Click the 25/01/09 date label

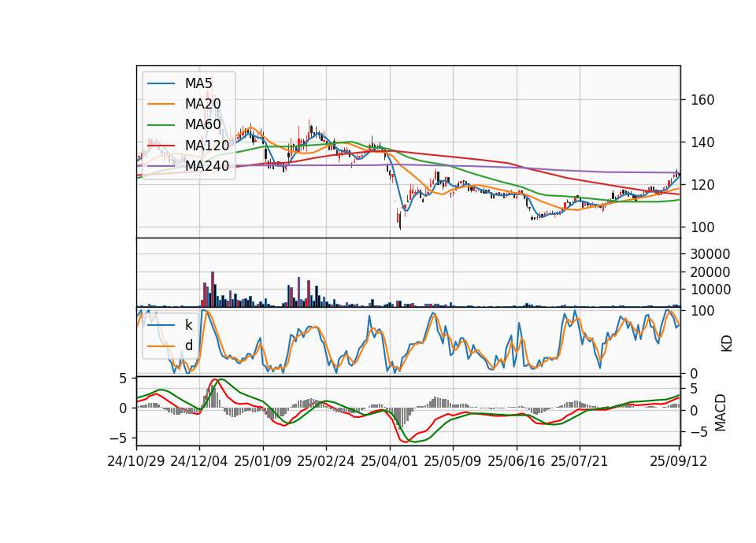point(263,461)
